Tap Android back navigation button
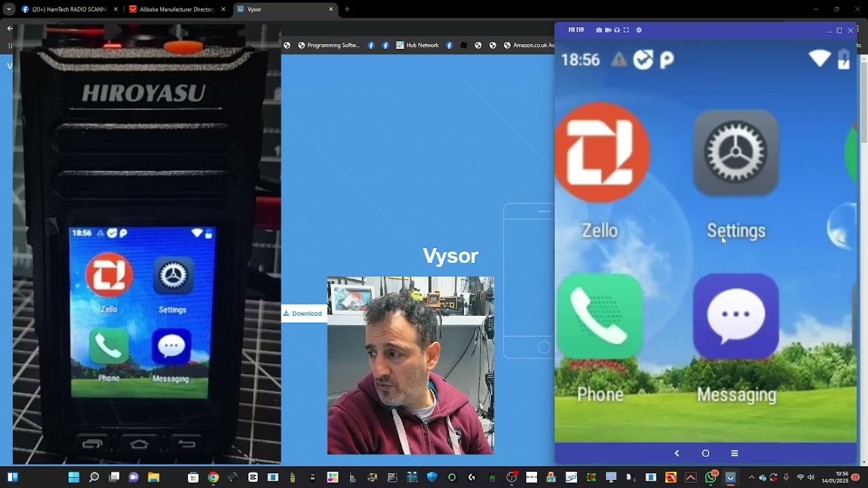 pos(677,453)
